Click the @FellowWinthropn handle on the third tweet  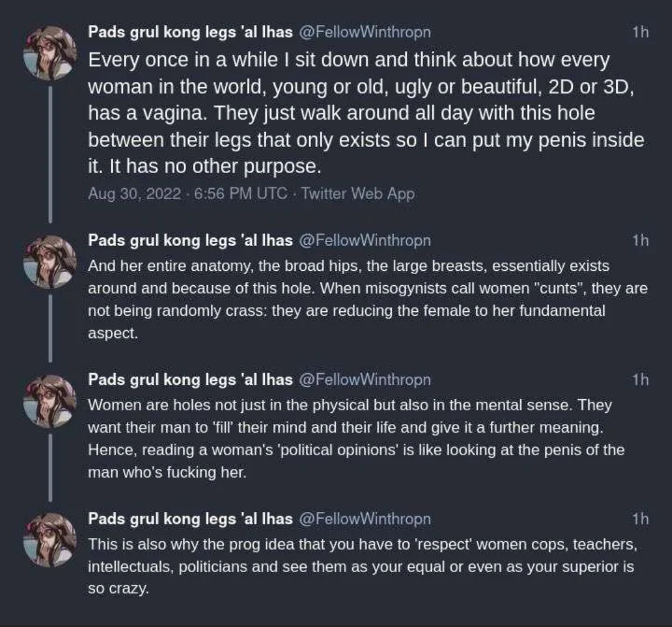[x=365, y=379]
